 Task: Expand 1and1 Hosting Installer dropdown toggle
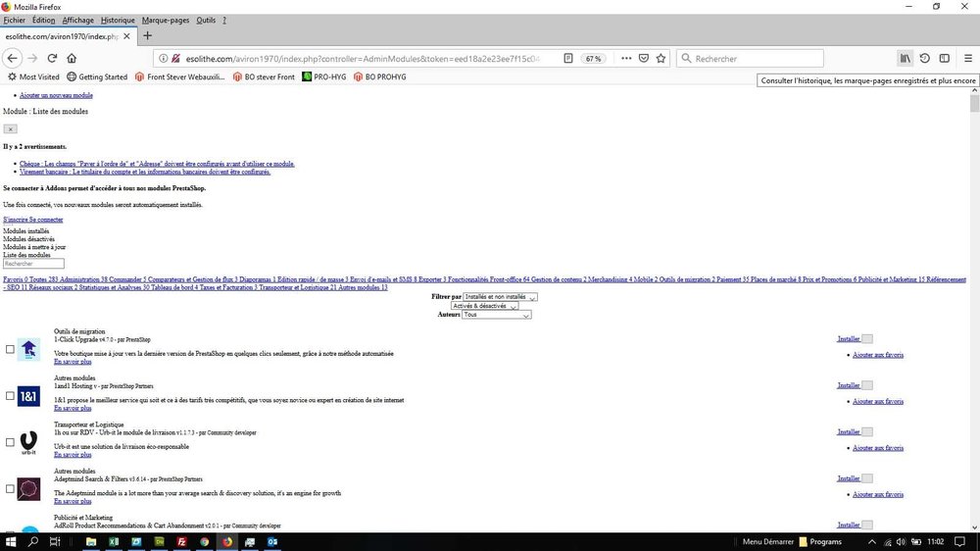point(867,385)
